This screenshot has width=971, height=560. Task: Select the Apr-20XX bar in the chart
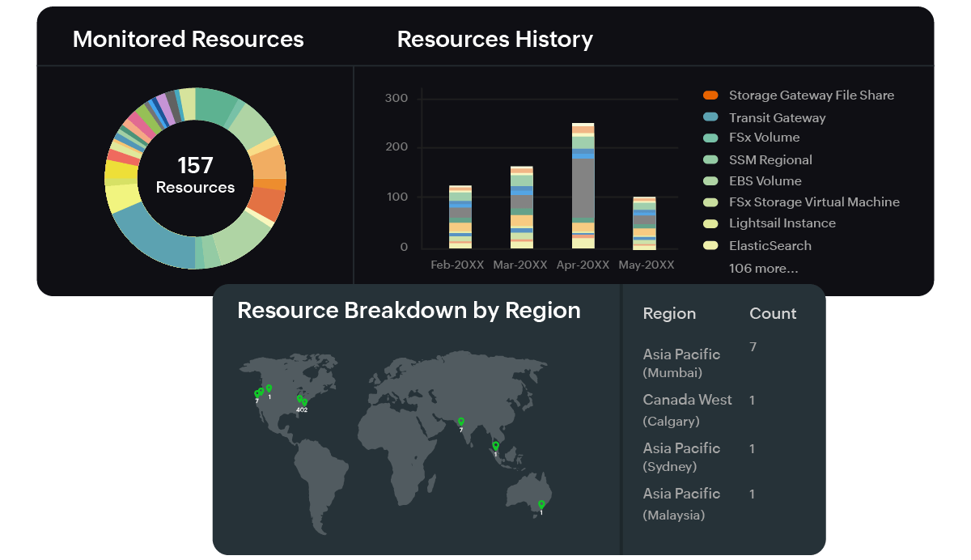coord(583,186)
